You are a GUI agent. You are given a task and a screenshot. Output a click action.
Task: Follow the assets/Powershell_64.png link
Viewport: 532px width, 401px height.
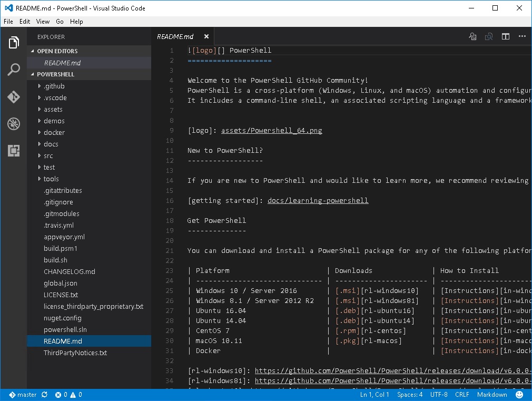pyautogui.click(x=271, y=130)
